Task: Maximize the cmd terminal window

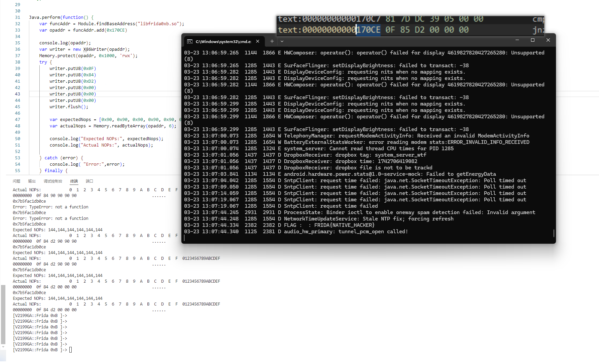Action: point(533,40)
